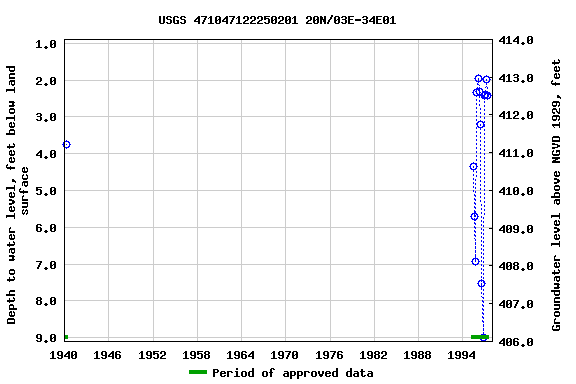Click the data point near 3.2 feet depth

pos(480,125)
